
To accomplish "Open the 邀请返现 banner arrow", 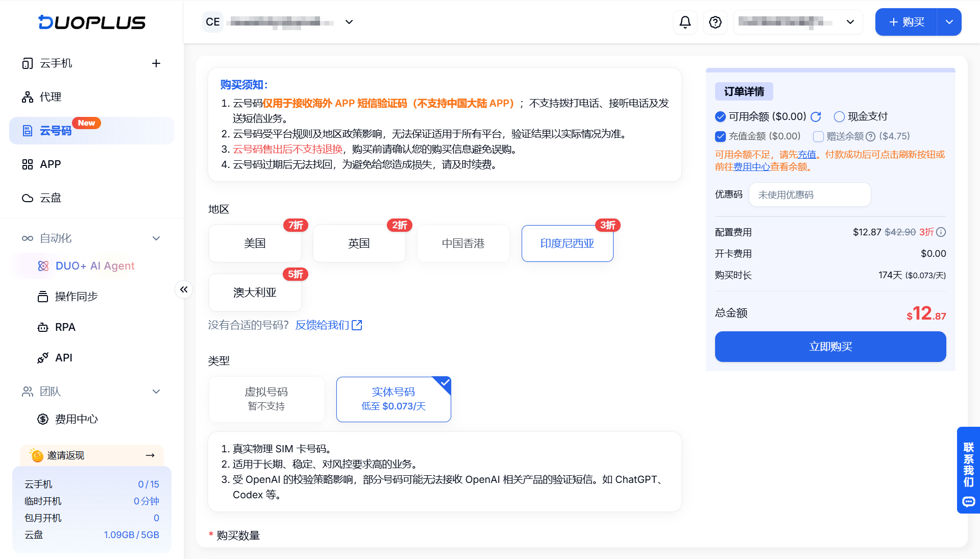I will pyautogui.click(x=150, y=455).
